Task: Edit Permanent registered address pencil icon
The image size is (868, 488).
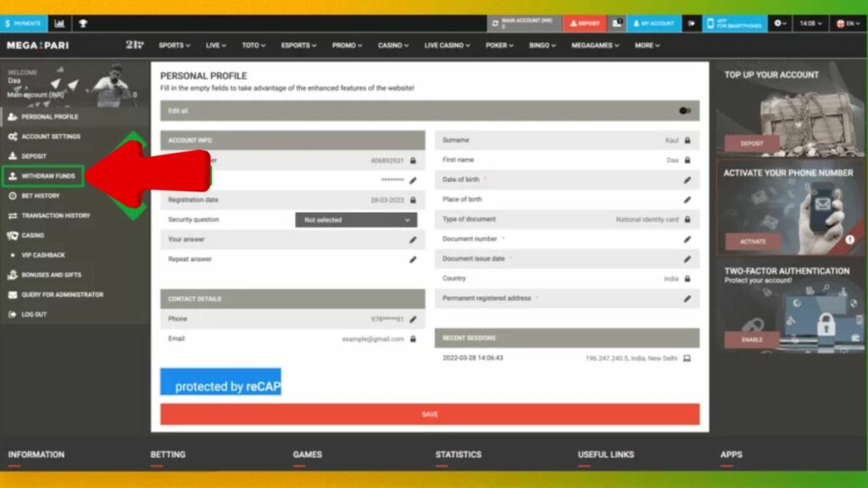Action: coord(687,299)
